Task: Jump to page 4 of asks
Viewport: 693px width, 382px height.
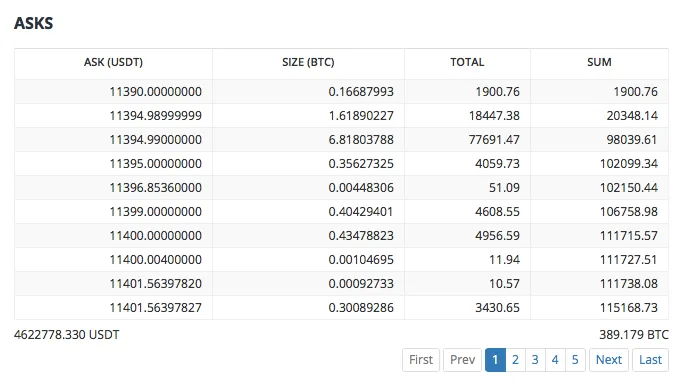Action: click(x=555, y=360)
